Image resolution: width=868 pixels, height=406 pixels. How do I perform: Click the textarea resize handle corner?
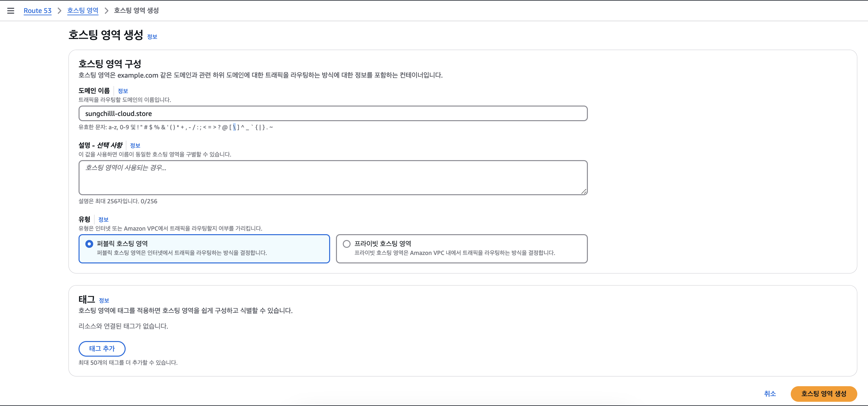click(584, 192)
